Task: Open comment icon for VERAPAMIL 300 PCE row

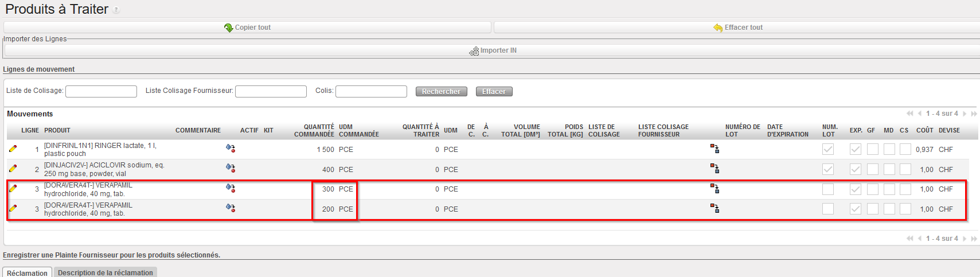Action: click(x=231, y=188)
